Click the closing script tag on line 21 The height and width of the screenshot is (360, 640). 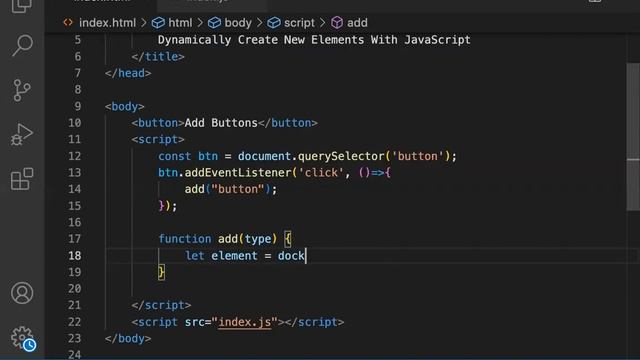point(161,305)
